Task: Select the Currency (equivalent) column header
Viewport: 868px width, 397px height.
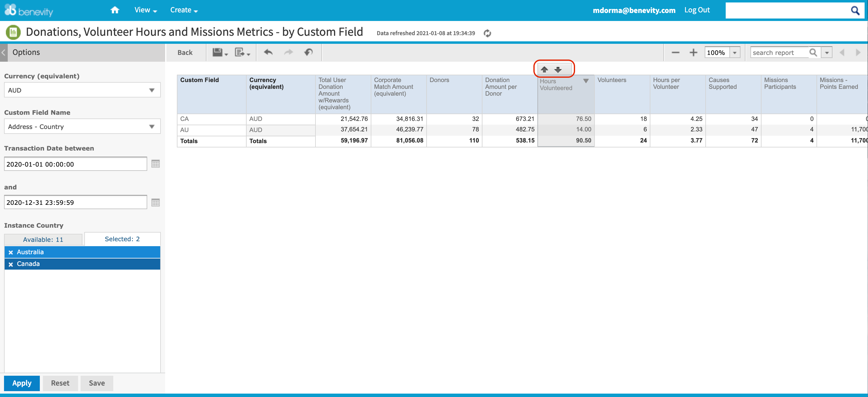Action: [x=281, y=94]
